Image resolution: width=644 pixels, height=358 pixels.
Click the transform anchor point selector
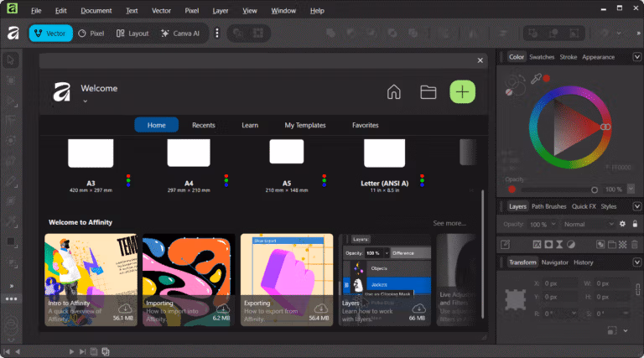click(516, 299)
